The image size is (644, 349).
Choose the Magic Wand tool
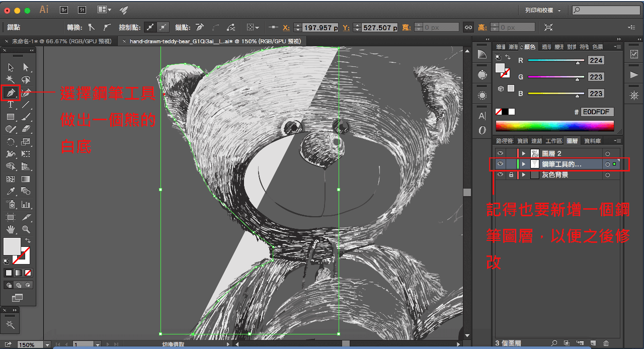[11, 80]
